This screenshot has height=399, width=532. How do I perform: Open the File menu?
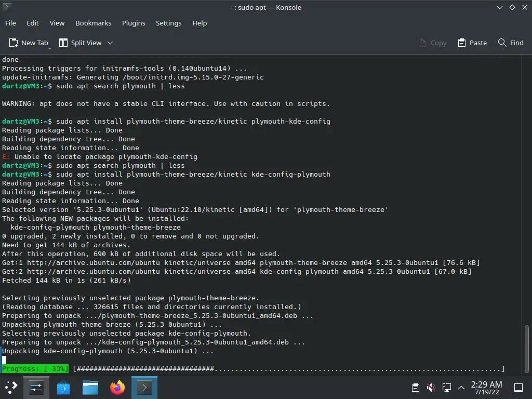point(10,23)
